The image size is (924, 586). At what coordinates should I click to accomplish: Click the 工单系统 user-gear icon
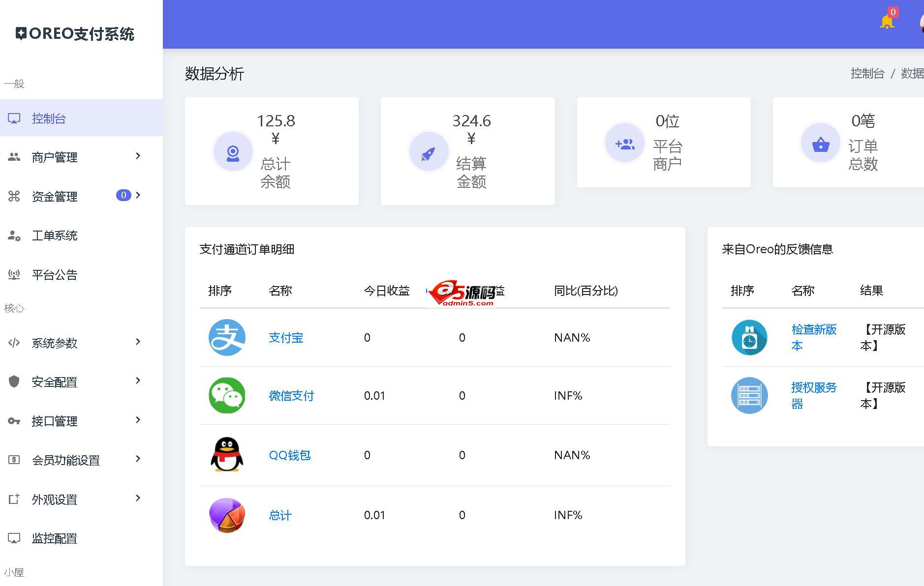[x=14, y=235]
